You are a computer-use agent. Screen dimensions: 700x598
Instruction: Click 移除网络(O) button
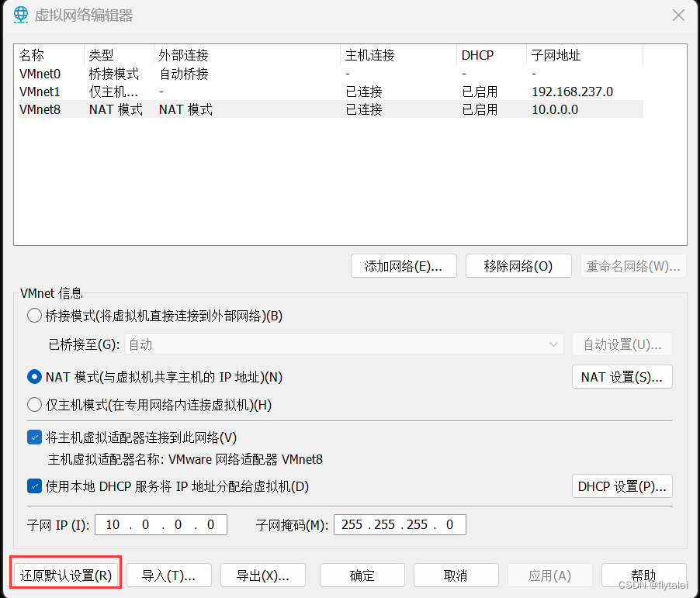[x=518, y=266]
